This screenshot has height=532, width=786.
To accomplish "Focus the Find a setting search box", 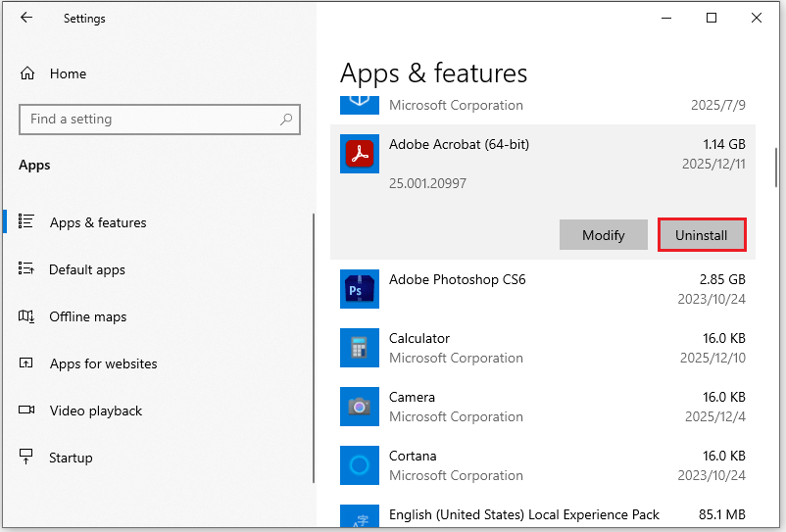I will pyautogui.click(x=160, y=120).
